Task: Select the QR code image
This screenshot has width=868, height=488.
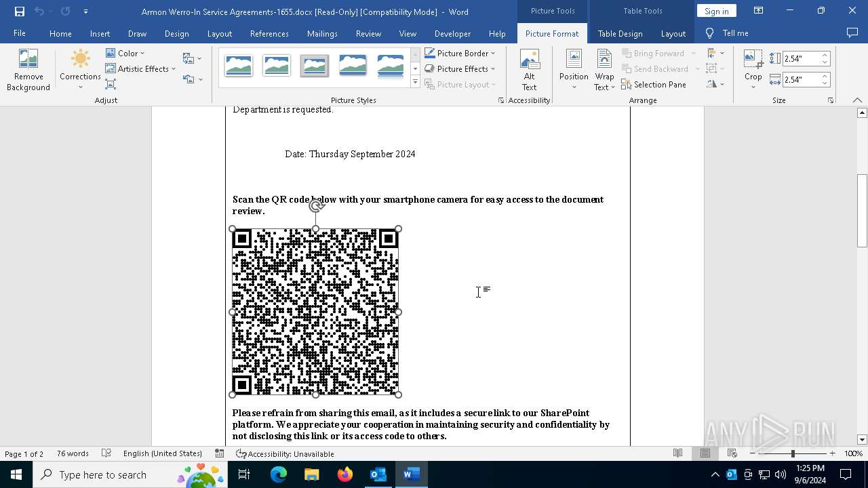Action: [315, 312]
